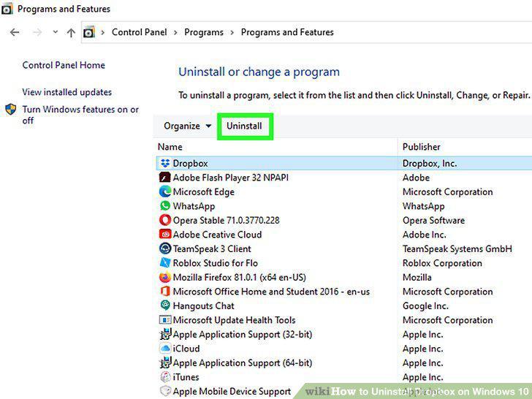
Task: Click the Opera Software publisher cell
Action: [x=433, y=220]
